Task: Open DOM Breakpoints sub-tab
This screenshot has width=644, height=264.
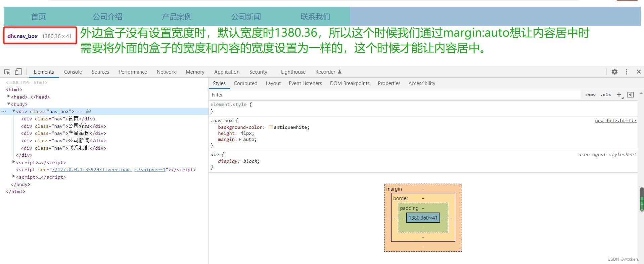Action: 350,83
